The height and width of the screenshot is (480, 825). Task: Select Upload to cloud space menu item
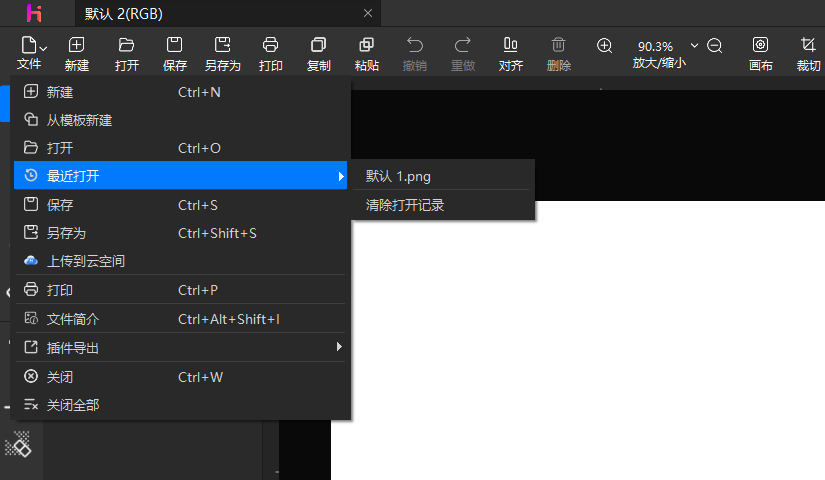86,261
